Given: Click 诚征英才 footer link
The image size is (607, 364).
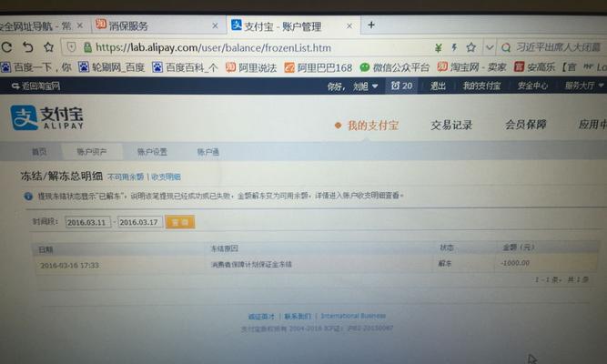Looking at the screenshot, I should [261, 317].
